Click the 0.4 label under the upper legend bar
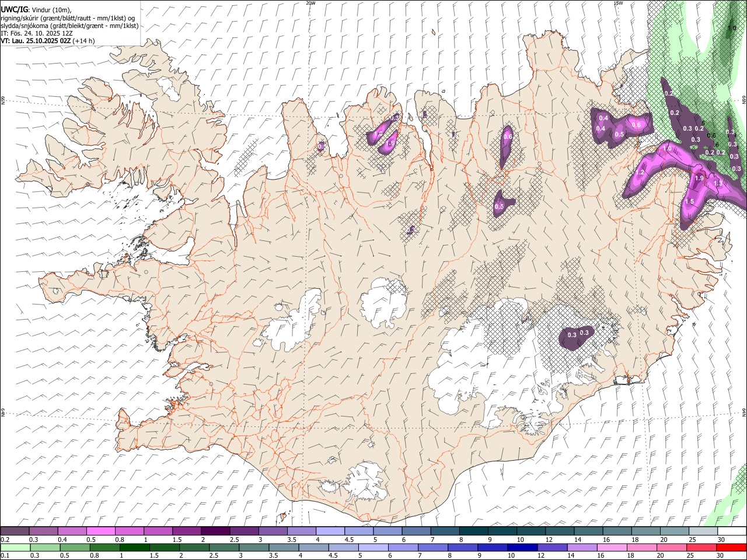Image resolution: width=747 pixels, height=560 pixels. pos(62,540)
